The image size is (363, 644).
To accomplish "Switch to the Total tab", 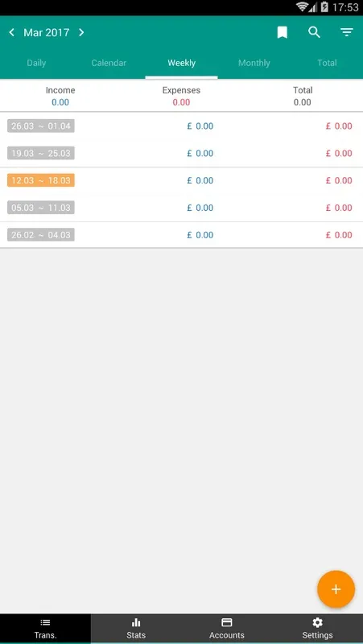I will [327, 63].
